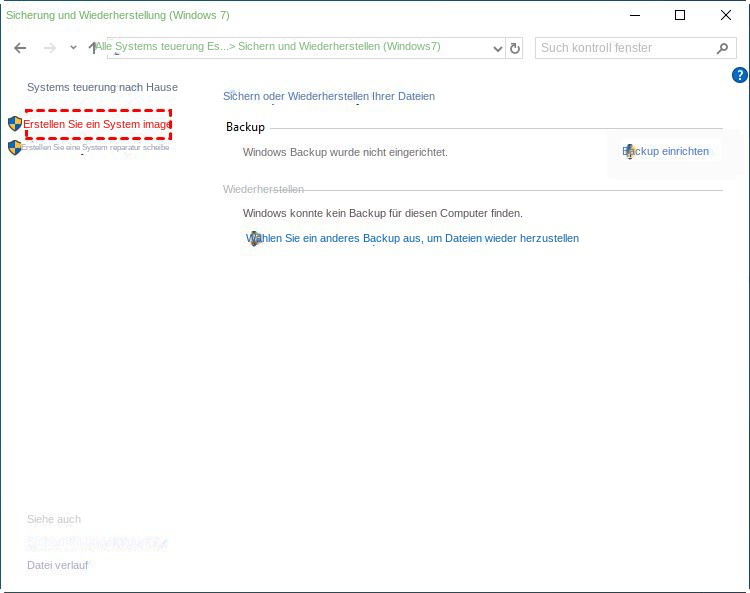Close the Sicherung und Wiederherstellung window

(726, 15)
